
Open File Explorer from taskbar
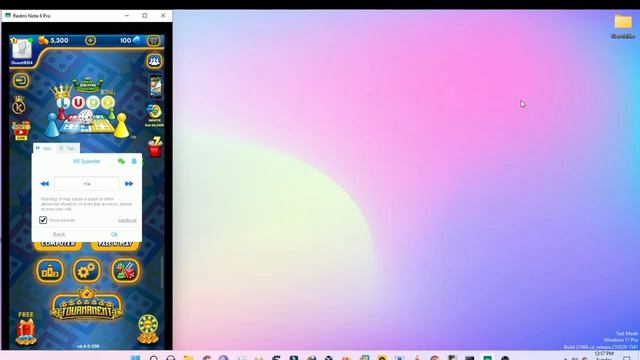click(188, 358)
